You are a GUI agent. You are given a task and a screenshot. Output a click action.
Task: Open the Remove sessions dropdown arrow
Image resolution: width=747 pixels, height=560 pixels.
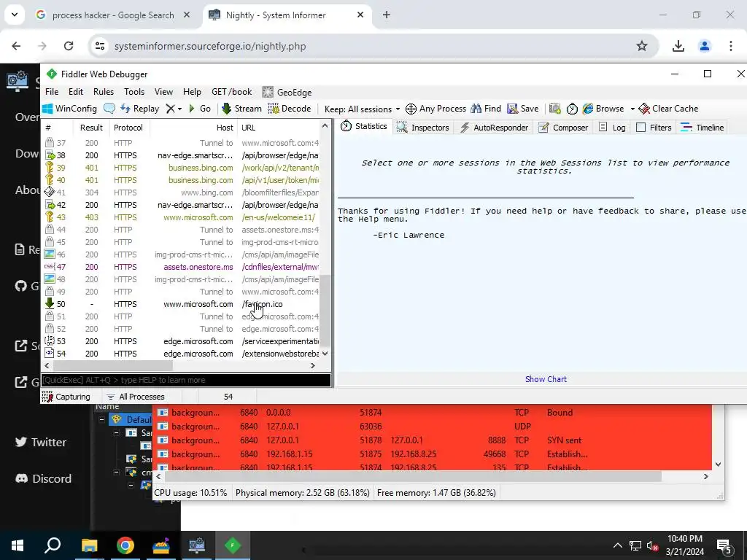tap(180, 109)
